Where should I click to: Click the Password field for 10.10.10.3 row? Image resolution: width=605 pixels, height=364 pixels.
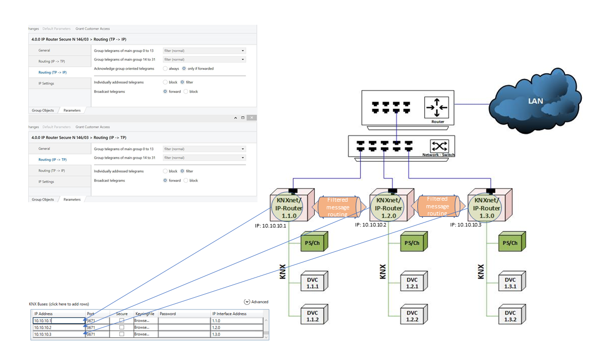tap(184, 334)
